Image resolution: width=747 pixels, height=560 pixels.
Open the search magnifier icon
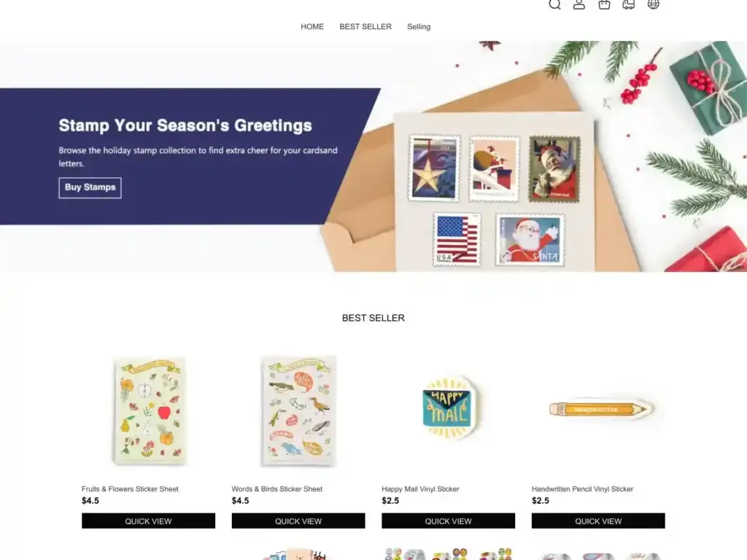tap(554, 4)
